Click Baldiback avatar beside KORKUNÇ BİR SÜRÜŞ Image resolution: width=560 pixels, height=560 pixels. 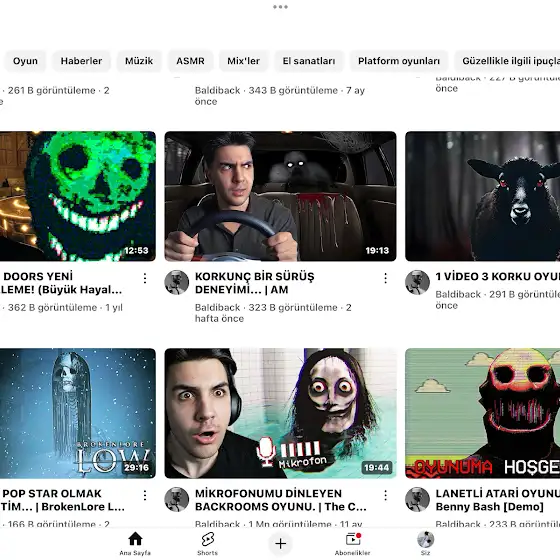pos(176,282)
